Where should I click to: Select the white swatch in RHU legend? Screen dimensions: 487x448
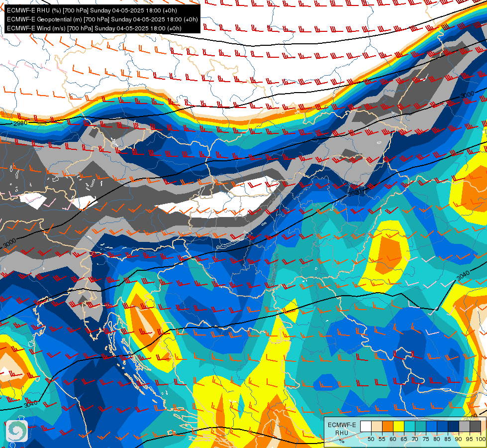click(366, 426)
